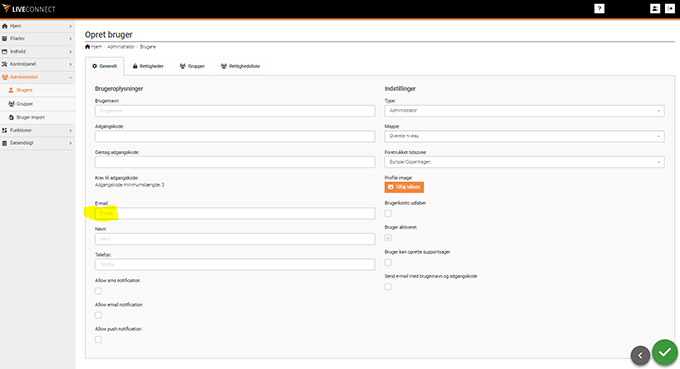Enable Allow sms notification checkbox
680x369 pixels.
tap(98, 291)
